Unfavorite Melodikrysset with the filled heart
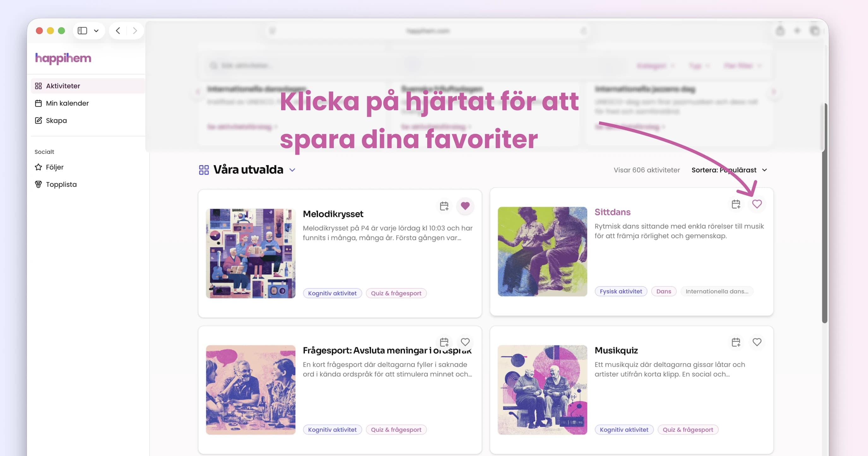This screenshot has width=868, height=456. point(465,206)
